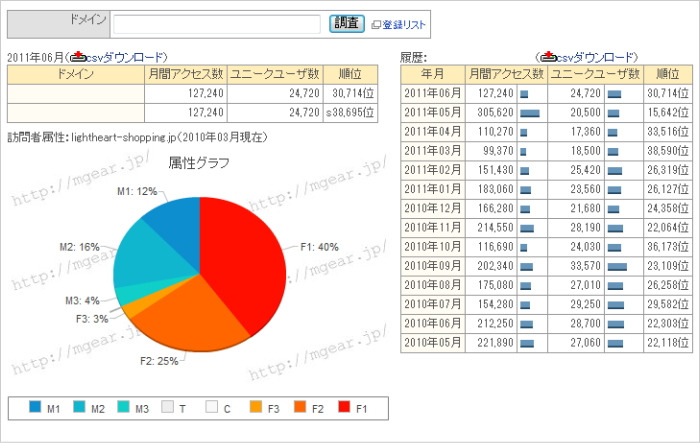This screenshot has width=700, height=443.
Task: Click the unique user count 33,570
Action: pos(585,266)
